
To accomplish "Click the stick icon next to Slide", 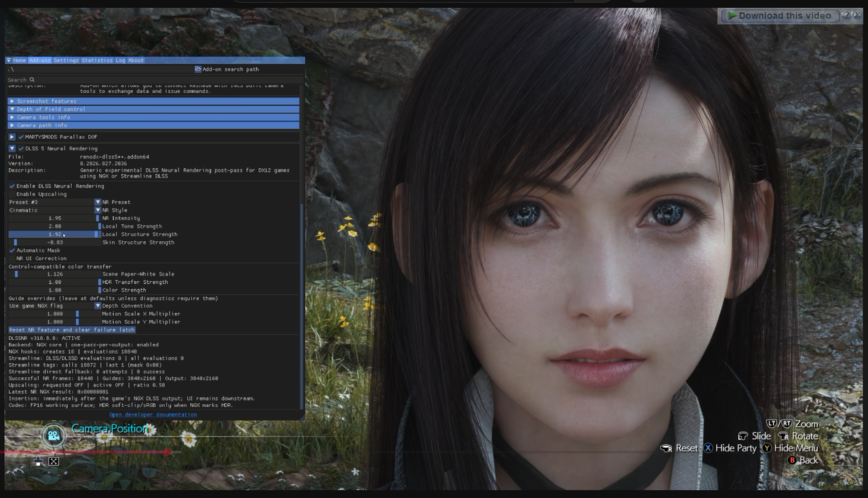I will pyautogui.click(x=743, y=436).
